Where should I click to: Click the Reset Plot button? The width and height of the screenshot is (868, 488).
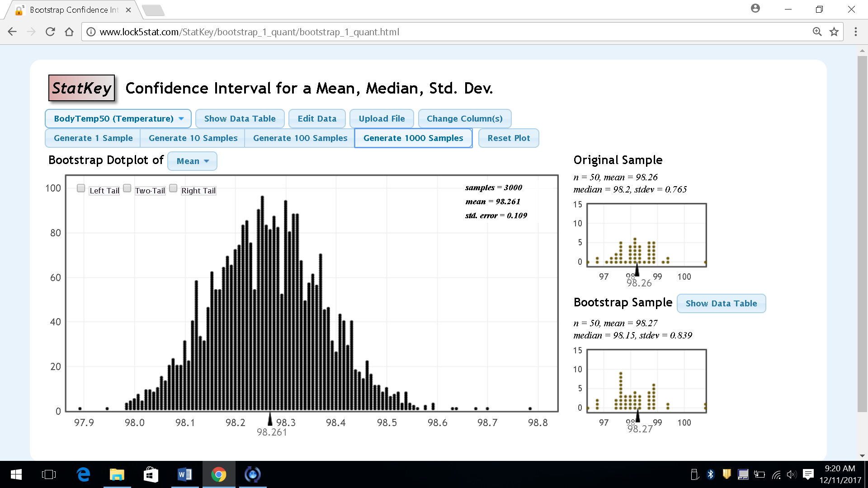[x=509, y=138]
